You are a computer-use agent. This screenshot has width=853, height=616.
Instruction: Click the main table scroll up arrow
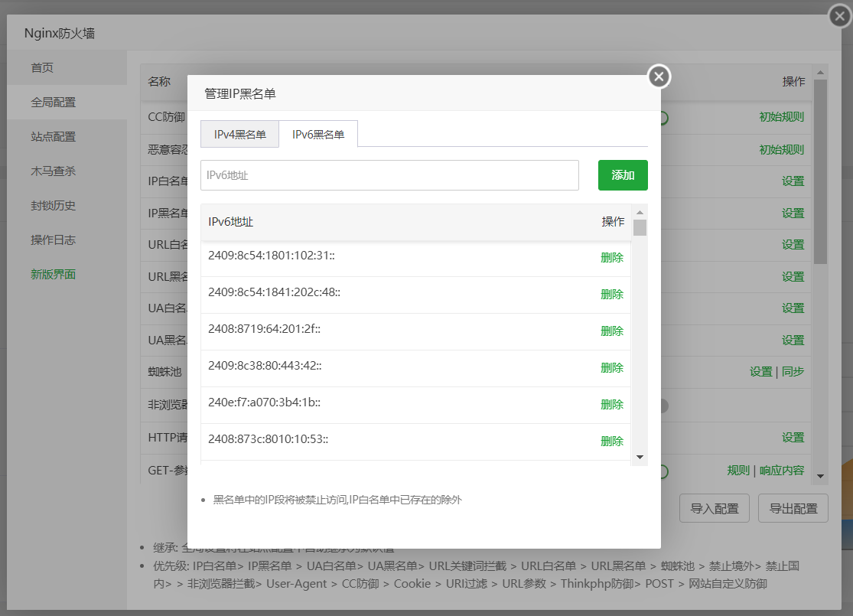[820, 72]
